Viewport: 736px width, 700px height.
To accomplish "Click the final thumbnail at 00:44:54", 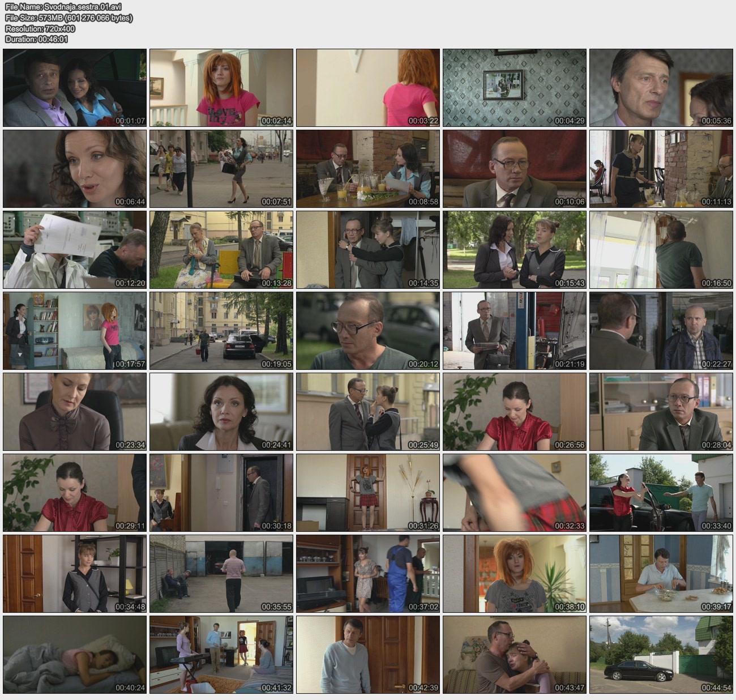I will pos(661,655).
